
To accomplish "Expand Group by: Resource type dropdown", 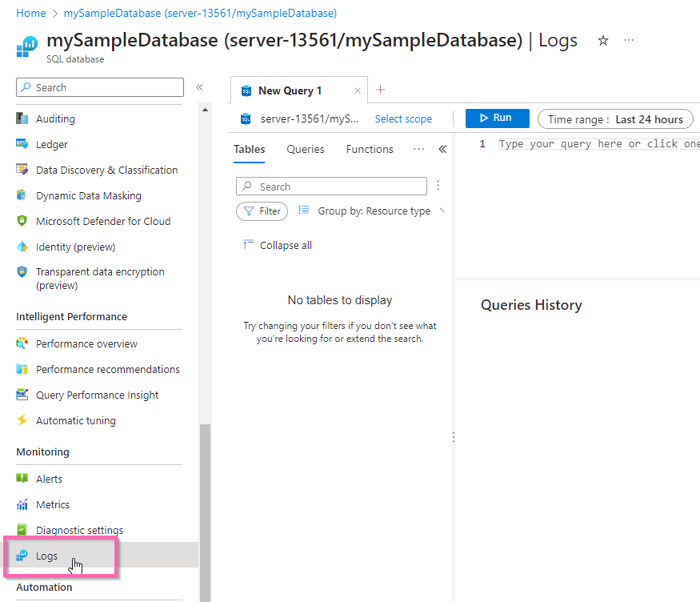I will click(x=374, y=211).
